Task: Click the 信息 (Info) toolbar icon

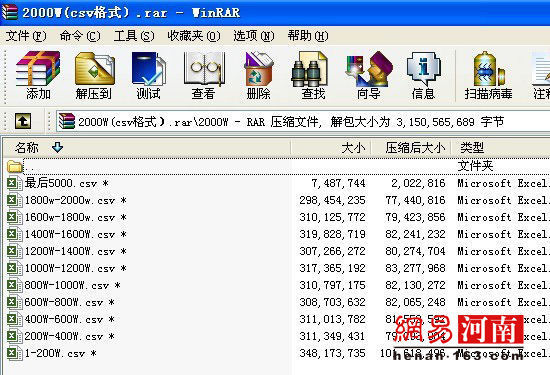Action: coord(423,69)
